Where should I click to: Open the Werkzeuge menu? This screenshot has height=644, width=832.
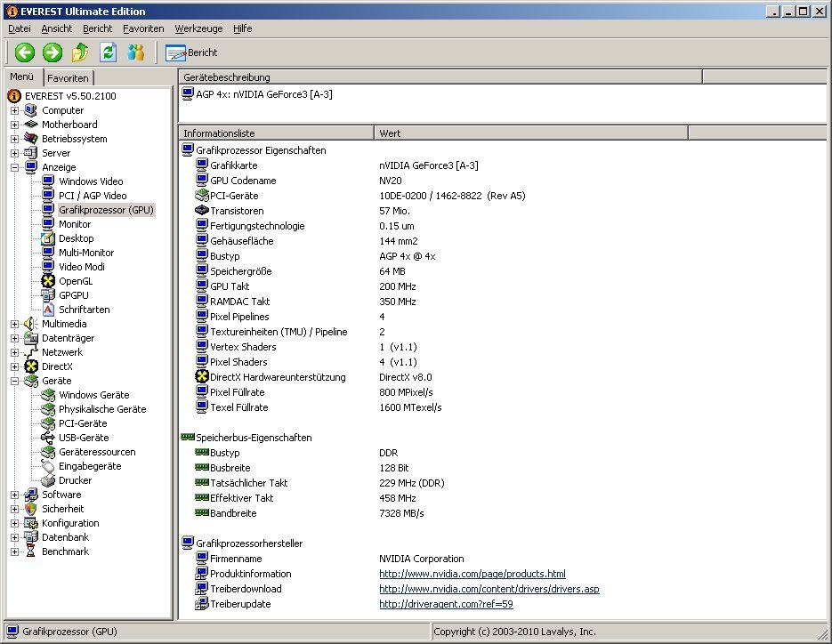pos(198,28)
